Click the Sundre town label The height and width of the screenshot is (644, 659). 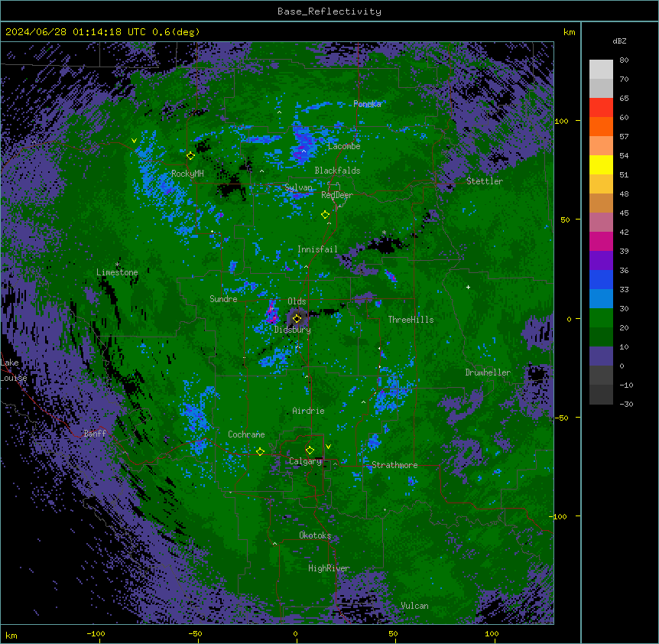223,299
